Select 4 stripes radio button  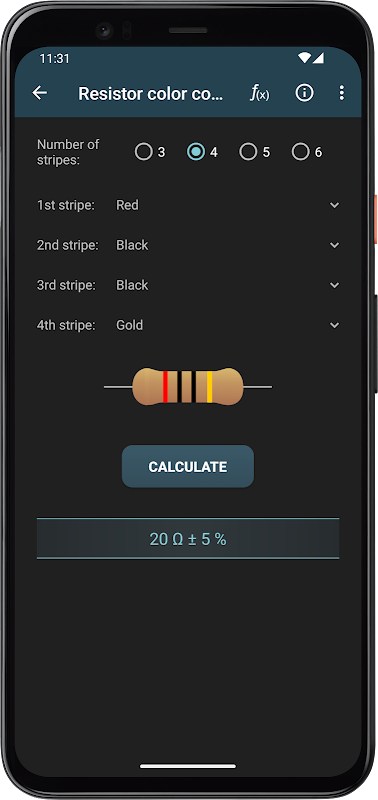(x=202, y=152)
